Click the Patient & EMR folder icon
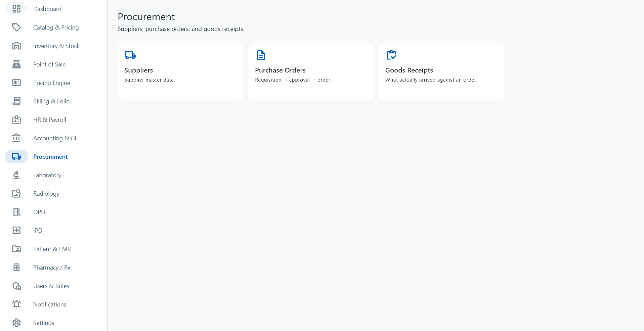 (x=16, y=249)
